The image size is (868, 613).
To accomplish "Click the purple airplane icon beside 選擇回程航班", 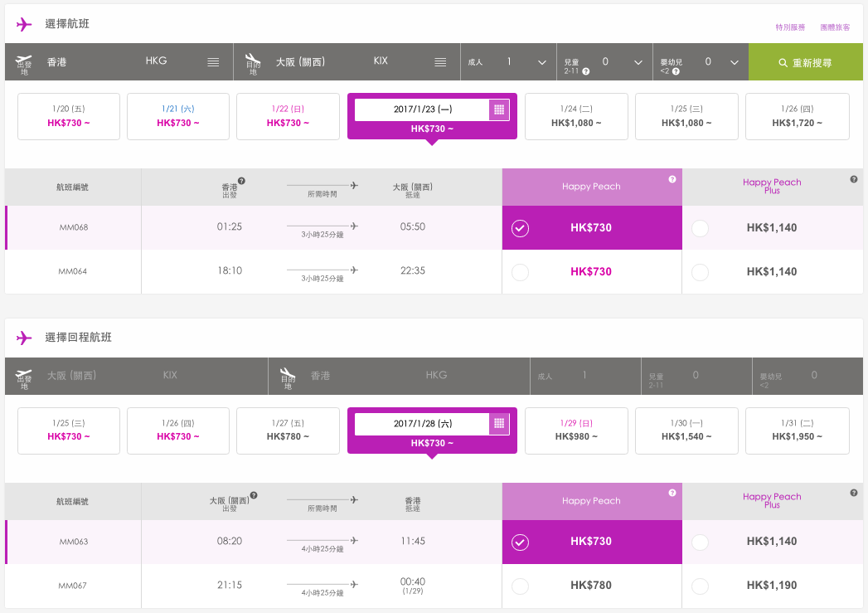I will coord(24,338).
